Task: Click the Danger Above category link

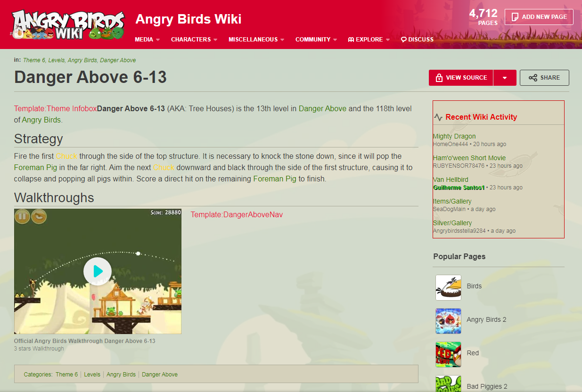Action: pos(160,375)
